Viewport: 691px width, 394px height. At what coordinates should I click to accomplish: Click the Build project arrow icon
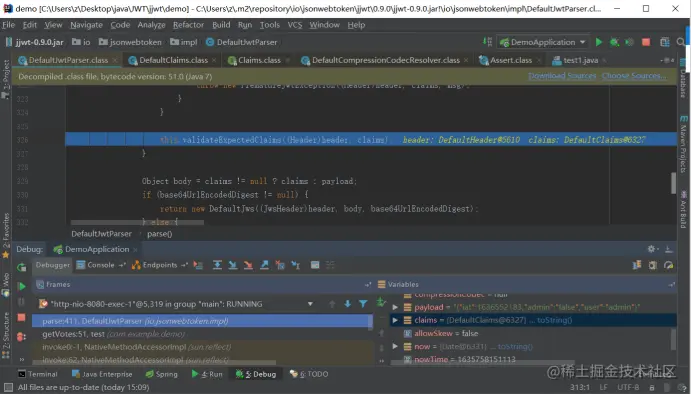tap(487, 42)
